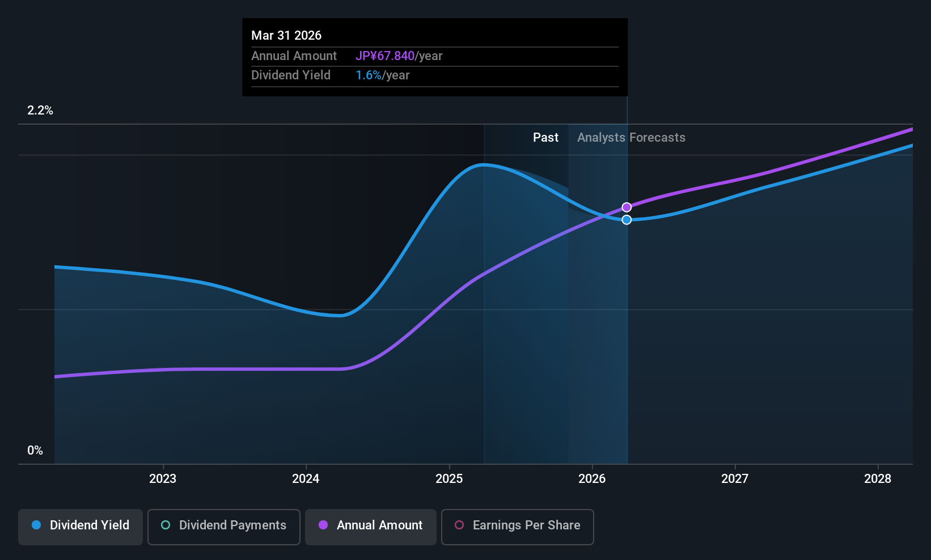The height and width of the screenshot is (560, 931).
Task: Click the blue Dividend Yield legend dot
Action: [36, 525]
